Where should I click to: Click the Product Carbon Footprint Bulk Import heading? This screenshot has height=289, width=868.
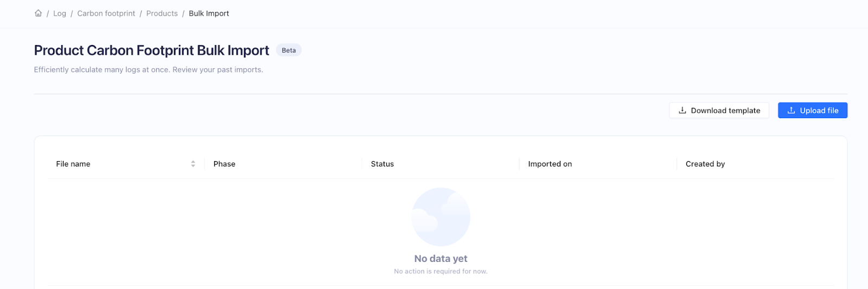tap(151, 50)
